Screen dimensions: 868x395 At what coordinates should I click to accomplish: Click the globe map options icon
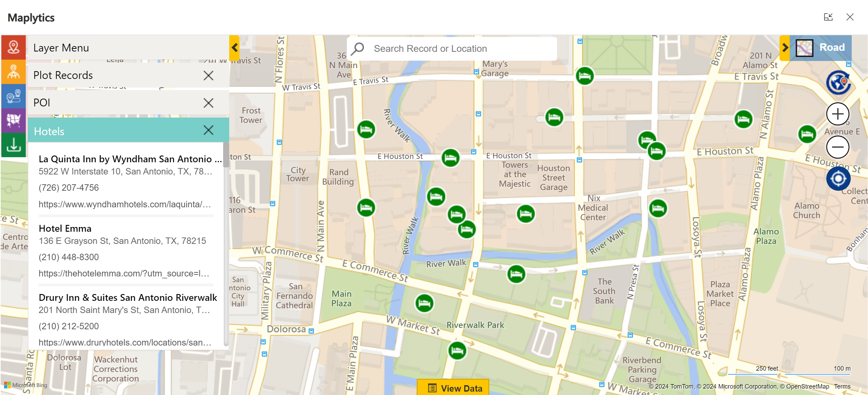838,82
